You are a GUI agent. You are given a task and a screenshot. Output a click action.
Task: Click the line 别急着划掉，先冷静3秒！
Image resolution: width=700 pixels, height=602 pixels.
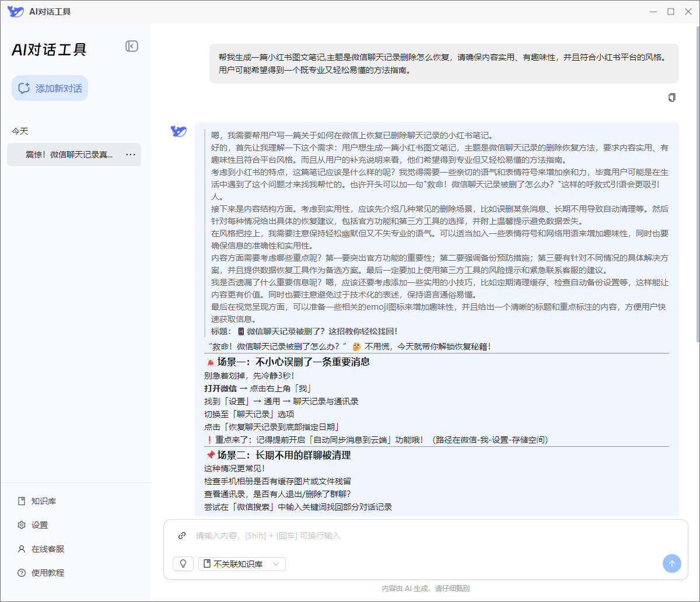point(249,376)
